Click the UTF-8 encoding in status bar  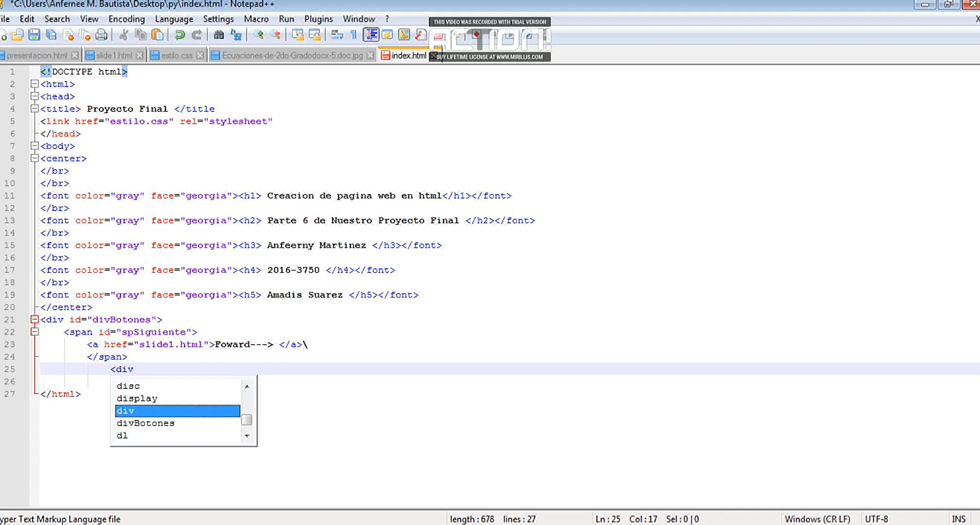(x=876, y=519)
